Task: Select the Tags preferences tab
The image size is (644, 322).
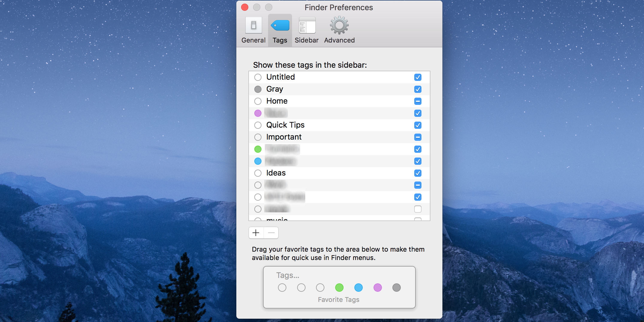Action: pos(280,30)
